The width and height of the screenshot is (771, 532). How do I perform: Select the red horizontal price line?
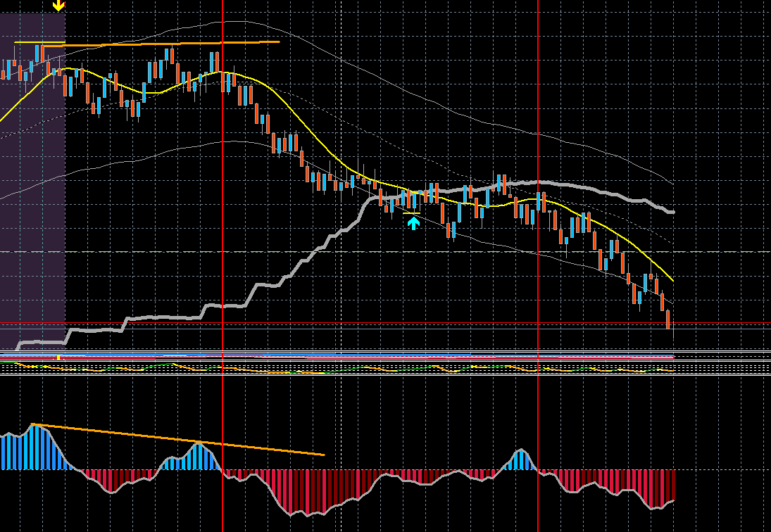(x=386, y=323)
